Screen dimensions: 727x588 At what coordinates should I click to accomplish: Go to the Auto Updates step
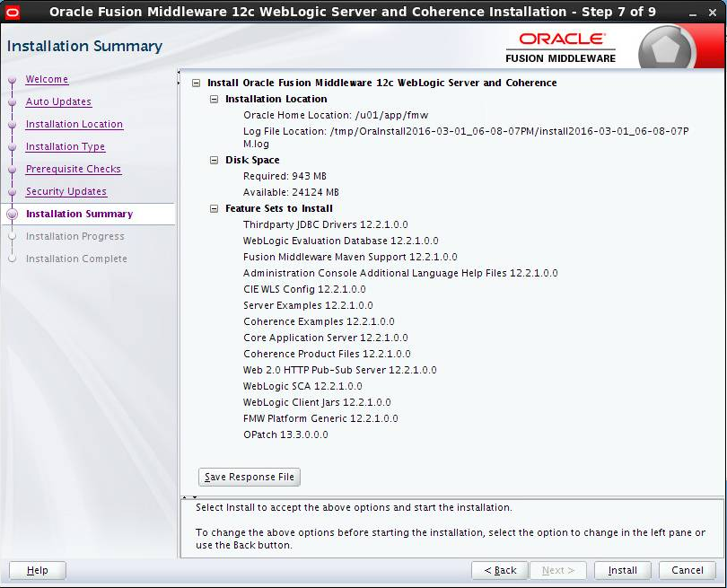click(58, 101)
